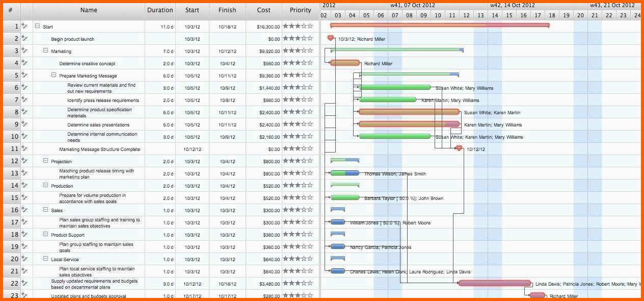This screenshot has width=644, height=301.
Task: Click the priority stars for the Projection row
Action: click(x=298, y=161)
